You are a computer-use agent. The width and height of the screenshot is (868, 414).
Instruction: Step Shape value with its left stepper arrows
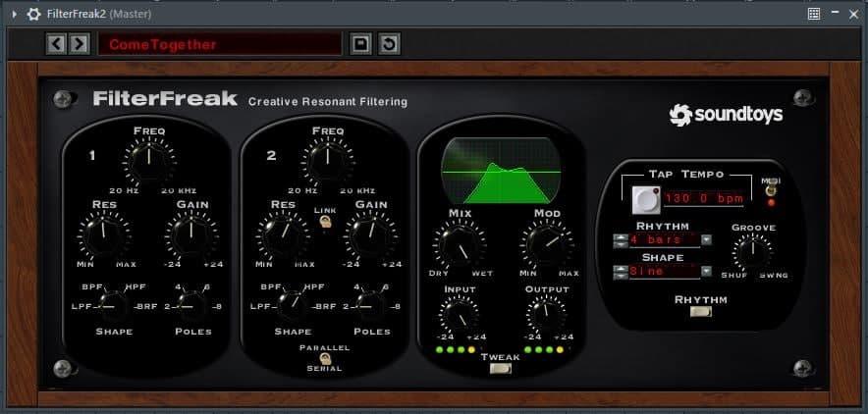(x=621, y=272)
